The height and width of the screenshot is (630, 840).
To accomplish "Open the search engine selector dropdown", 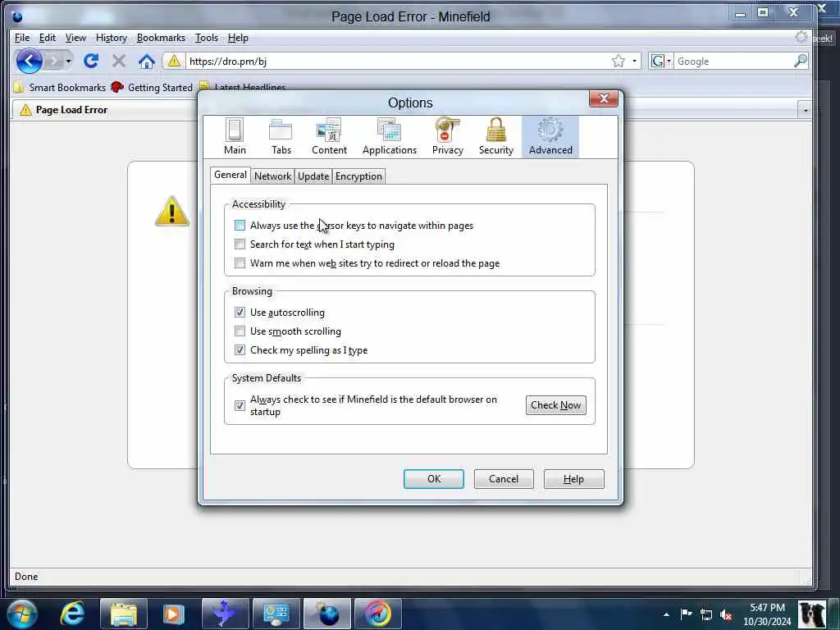I will [669, 61].
